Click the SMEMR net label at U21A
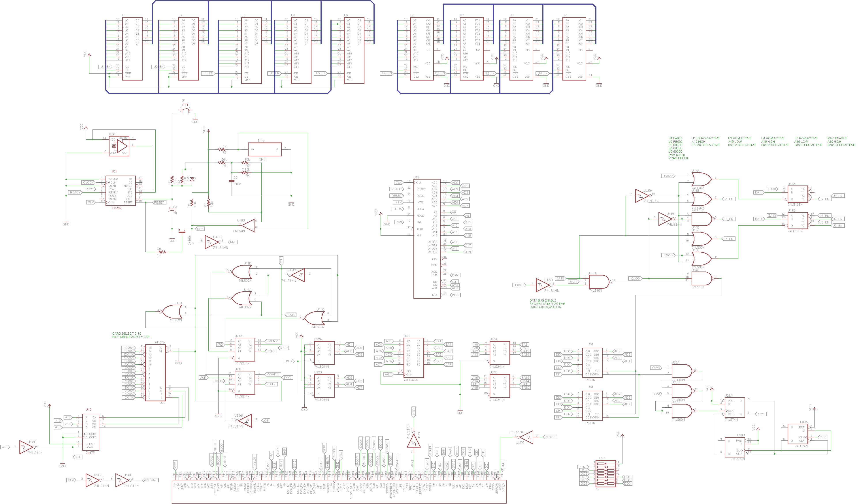 pyautogui.click(x=272, y=341)
